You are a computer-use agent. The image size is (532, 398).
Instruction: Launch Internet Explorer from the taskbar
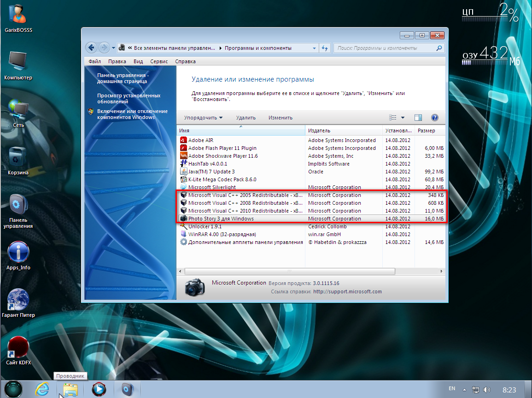[x=42, y=389]
